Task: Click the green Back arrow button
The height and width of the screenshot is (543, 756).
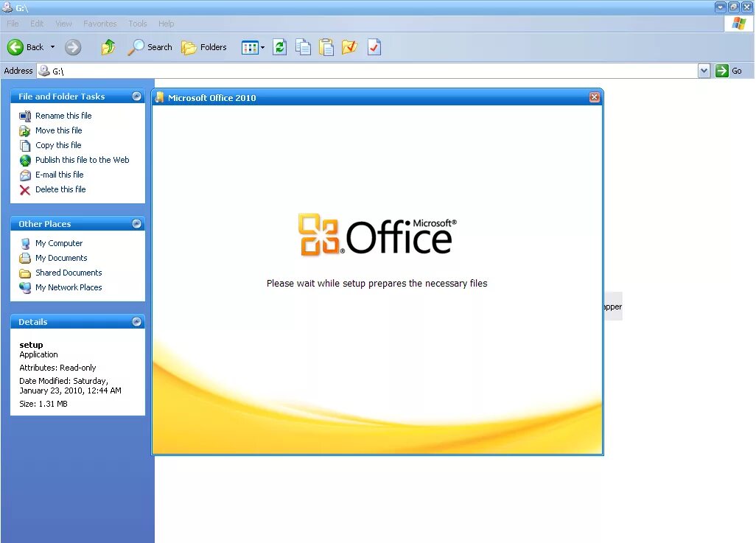Action: point(15,47)
